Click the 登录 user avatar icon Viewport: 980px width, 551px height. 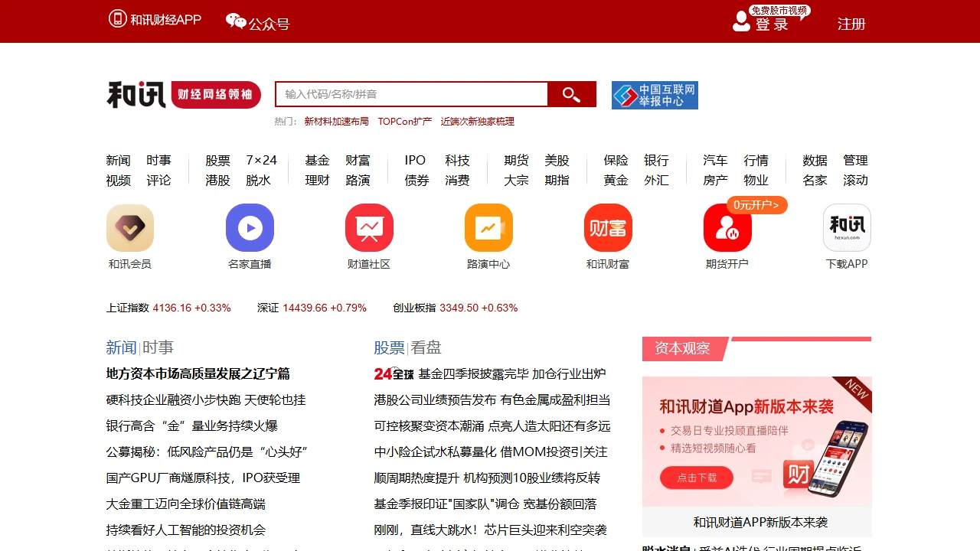point(740,21)
